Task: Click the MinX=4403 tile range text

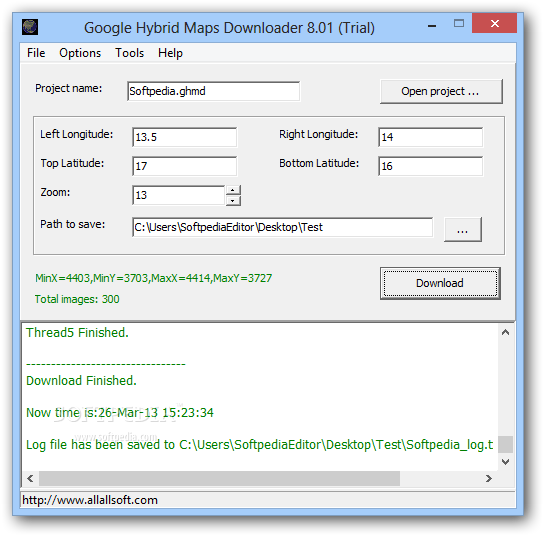Action: click(153, 278)
